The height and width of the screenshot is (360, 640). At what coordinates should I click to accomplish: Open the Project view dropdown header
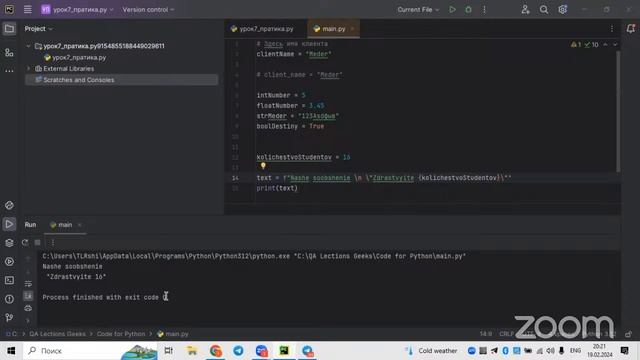[38, 29]
